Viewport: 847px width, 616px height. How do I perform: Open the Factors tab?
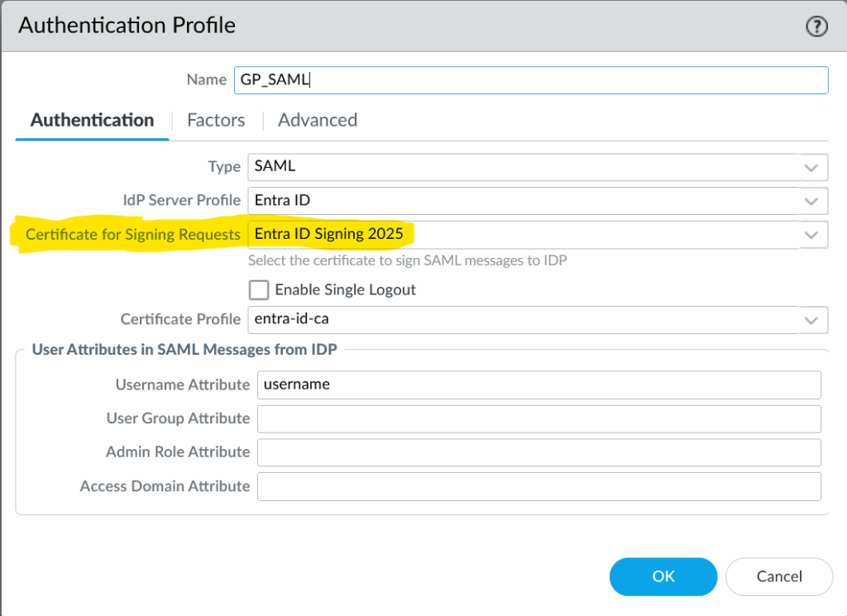click(x=216, y=121)
